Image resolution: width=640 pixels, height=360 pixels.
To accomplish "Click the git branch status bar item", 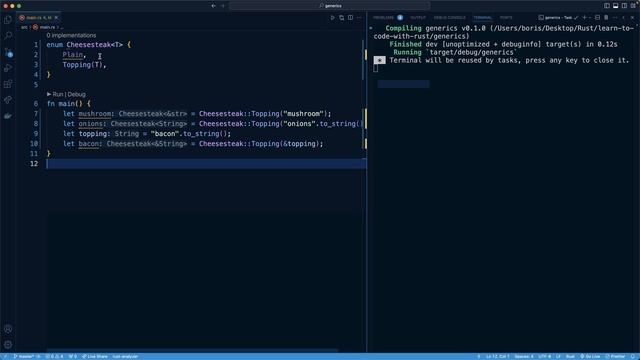I will pyautogui.click(x=24, y=356).
